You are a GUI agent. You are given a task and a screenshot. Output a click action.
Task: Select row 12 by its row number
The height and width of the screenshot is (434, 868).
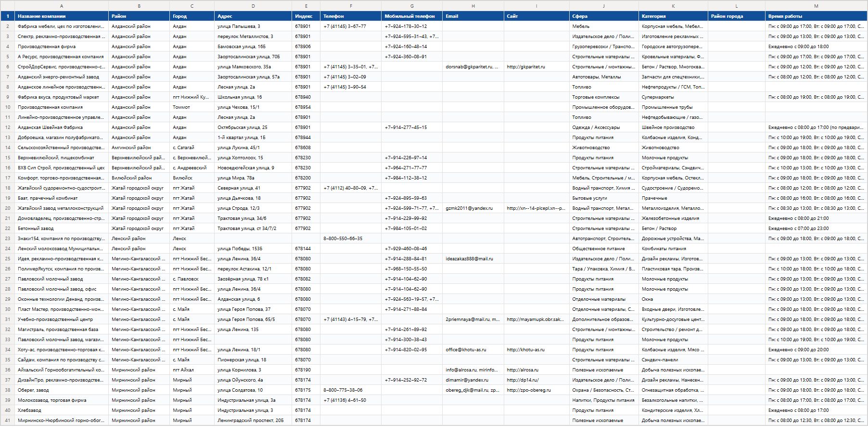click(7, 128)
